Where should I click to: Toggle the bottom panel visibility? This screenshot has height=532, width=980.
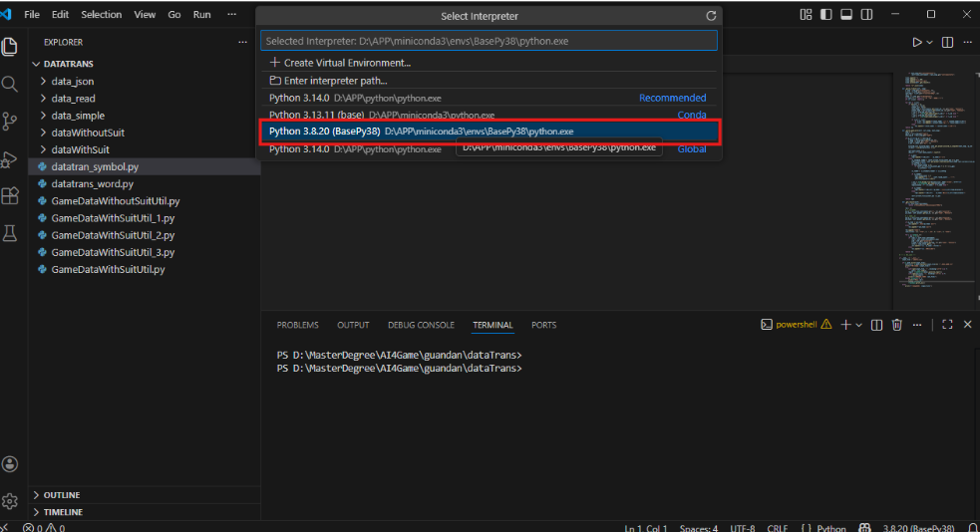click(x=846, y=14)
